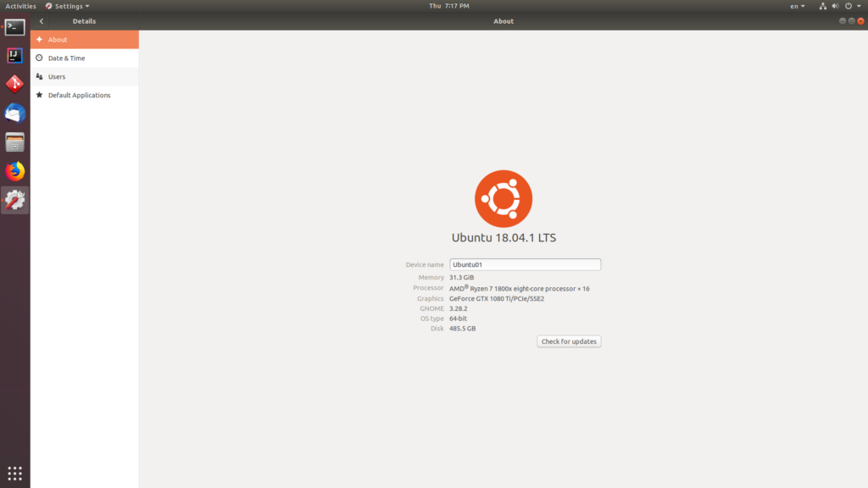Open the red Git application icon
This screenshot has height=488, width=868.
coord(14,84)
